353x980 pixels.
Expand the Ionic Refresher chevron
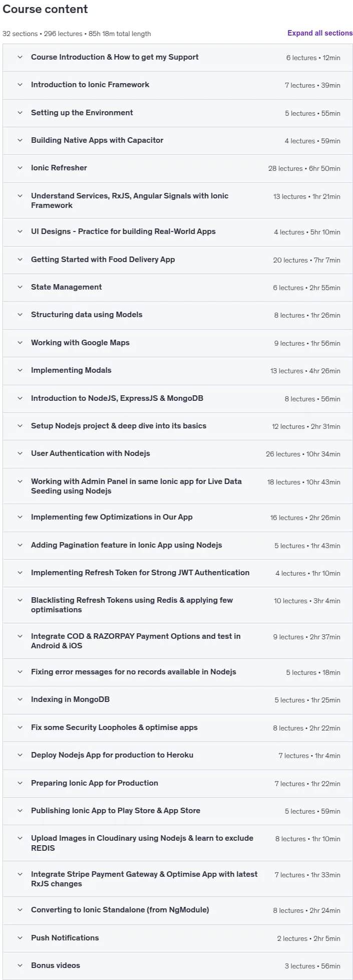(x=20, y=168)
